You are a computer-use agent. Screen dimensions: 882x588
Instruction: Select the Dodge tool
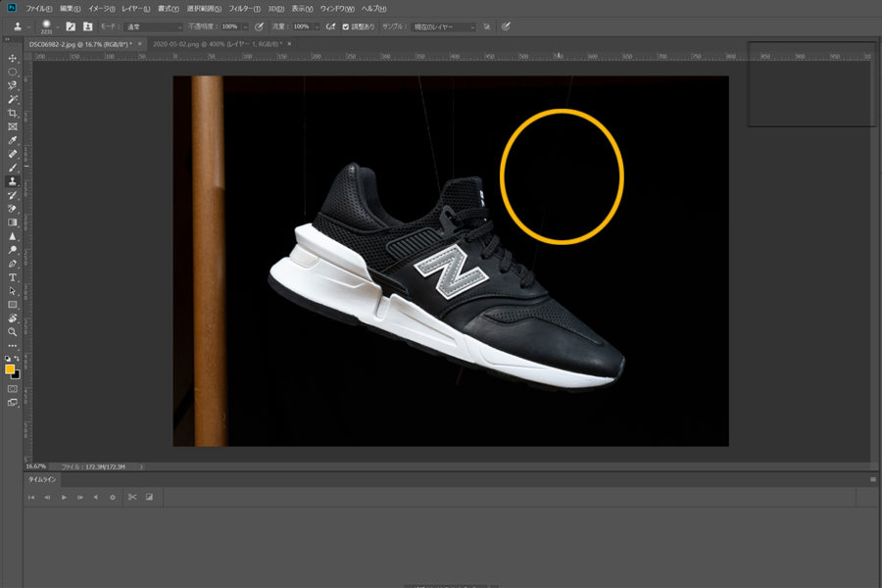(13, 250)
